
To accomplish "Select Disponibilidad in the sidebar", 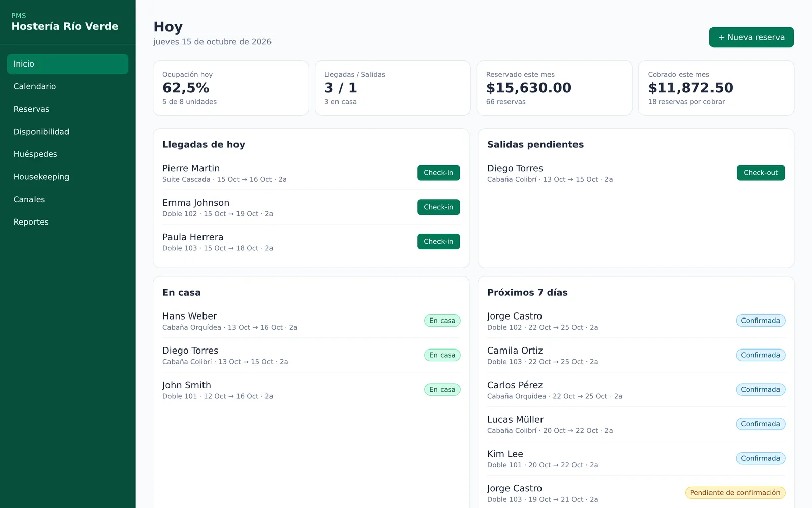I will click(67, 132).
